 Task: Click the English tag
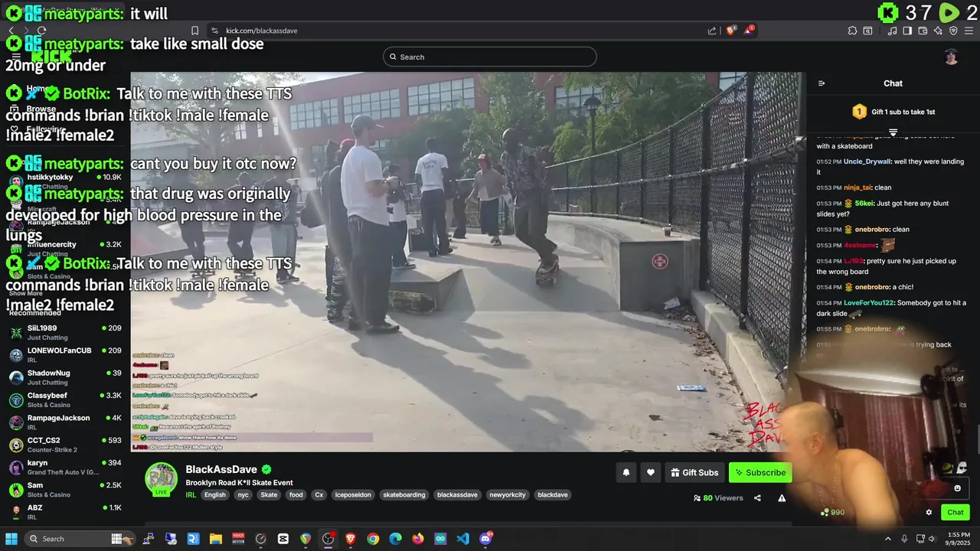click(x=215, y=495)
